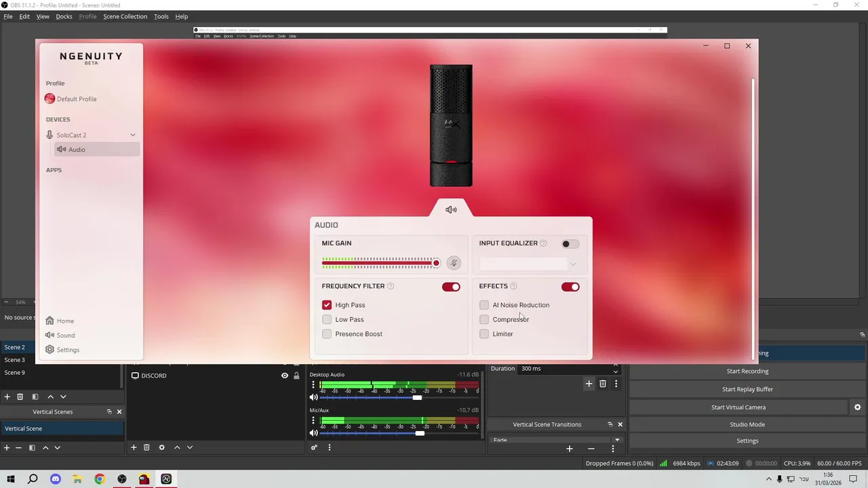Remove selected scene with trash icon in Scenes
Image resolution: width=868 pixels, height=488 pixels.
(x=20, y=396)
